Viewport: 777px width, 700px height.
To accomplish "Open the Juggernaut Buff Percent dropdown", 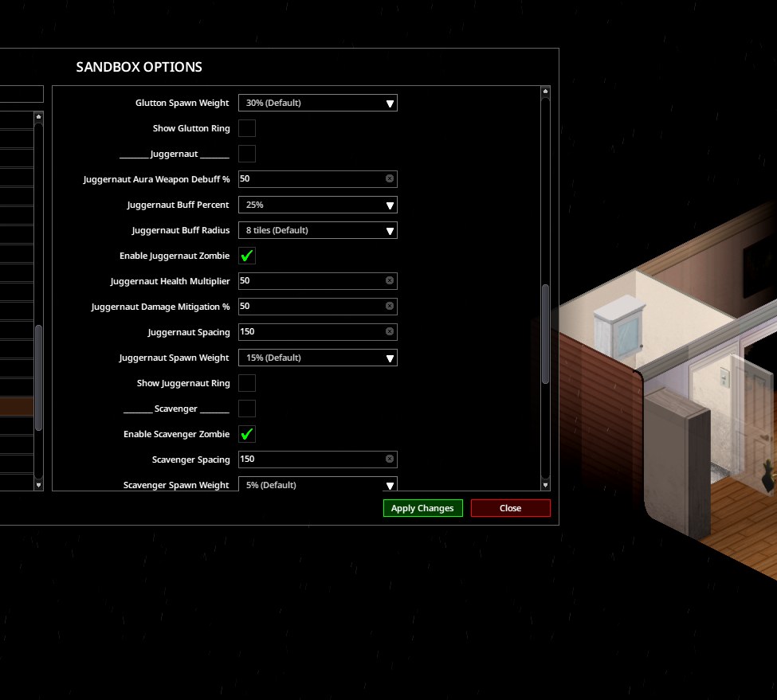I will 318,205.
